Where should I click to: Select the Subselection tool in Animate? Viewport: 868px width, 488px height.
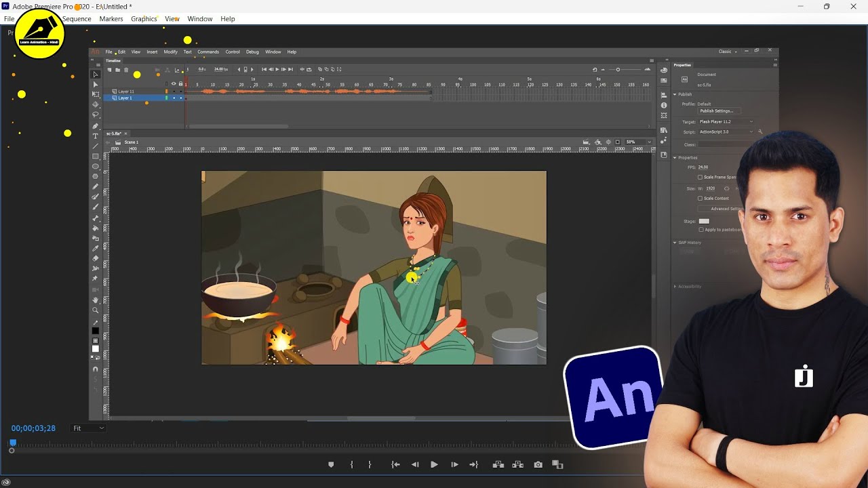click(x=96, y=85)
